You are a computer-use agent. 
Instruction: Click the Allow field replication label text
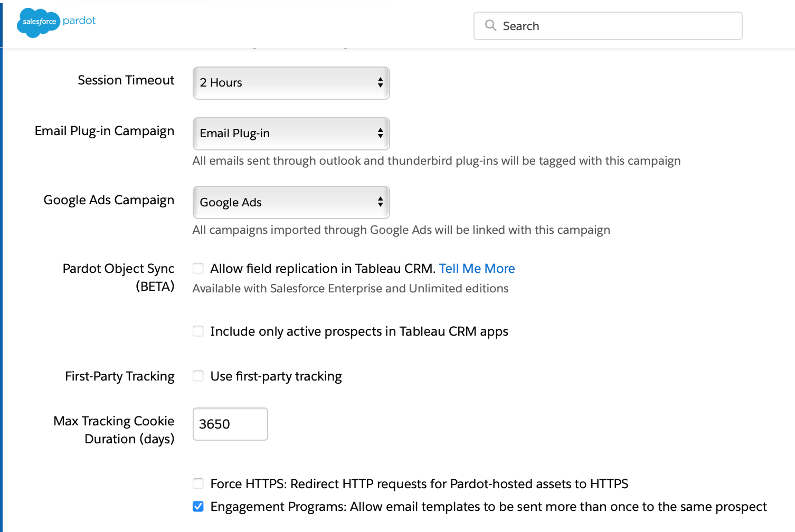(x=323, y=269)
